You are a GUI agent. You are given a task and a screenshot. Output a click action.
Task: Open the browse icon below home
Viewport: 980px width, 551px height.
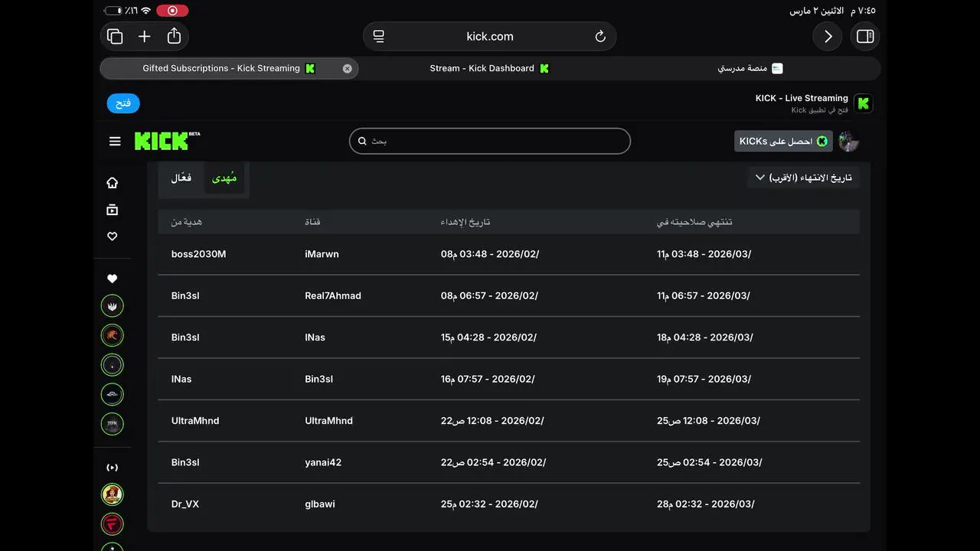(x=113, y=210)
